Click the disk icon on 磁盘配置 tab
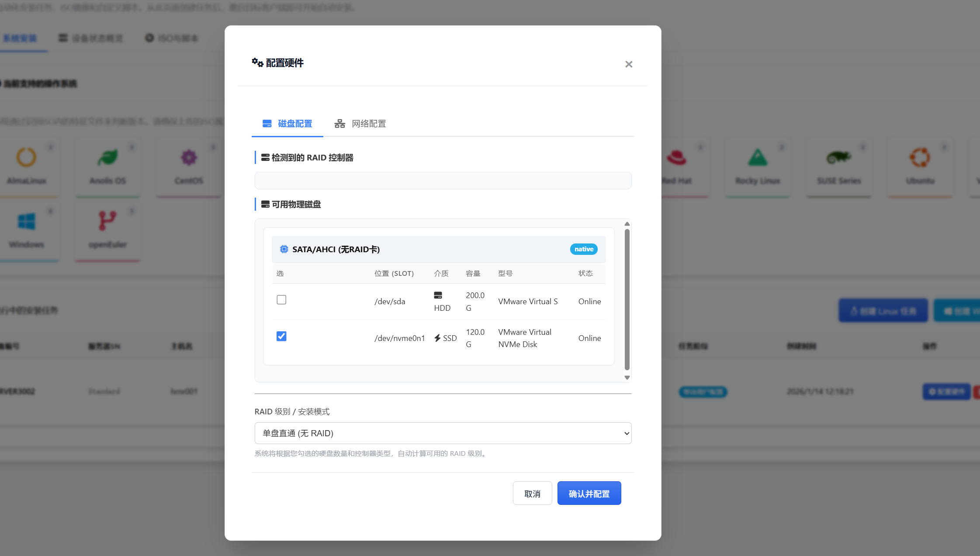Viewport: 980px width, 556px height. click(267, 124)
